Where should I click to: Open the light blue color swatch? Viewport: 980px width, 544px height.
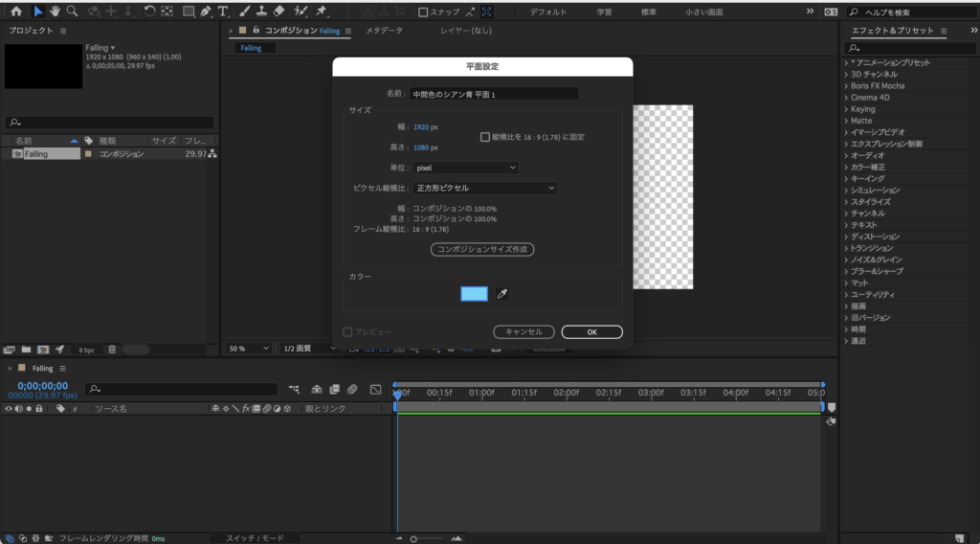474,294
